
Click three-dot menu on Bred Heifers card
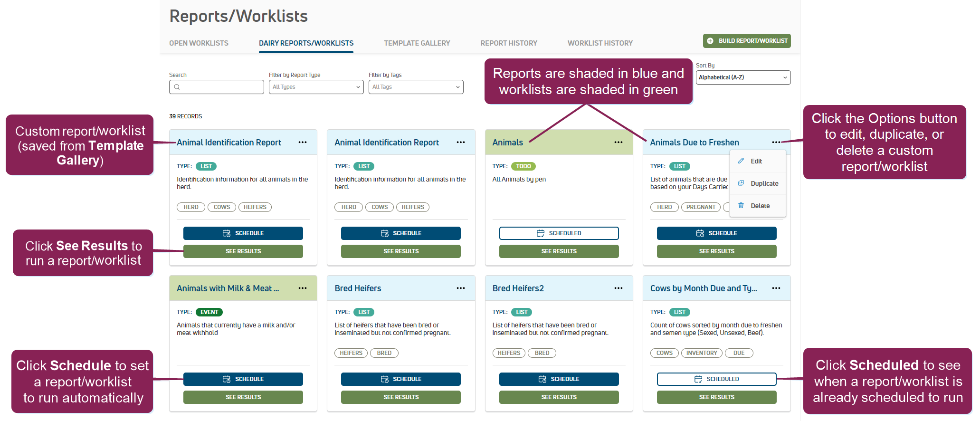pos(460,288)
